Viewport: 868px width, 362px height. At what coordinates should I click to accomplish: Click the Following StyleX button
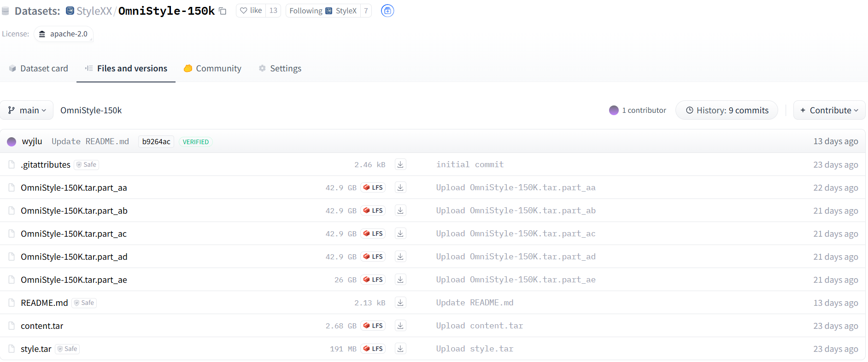pyautogui.click(x=323, y=11)
